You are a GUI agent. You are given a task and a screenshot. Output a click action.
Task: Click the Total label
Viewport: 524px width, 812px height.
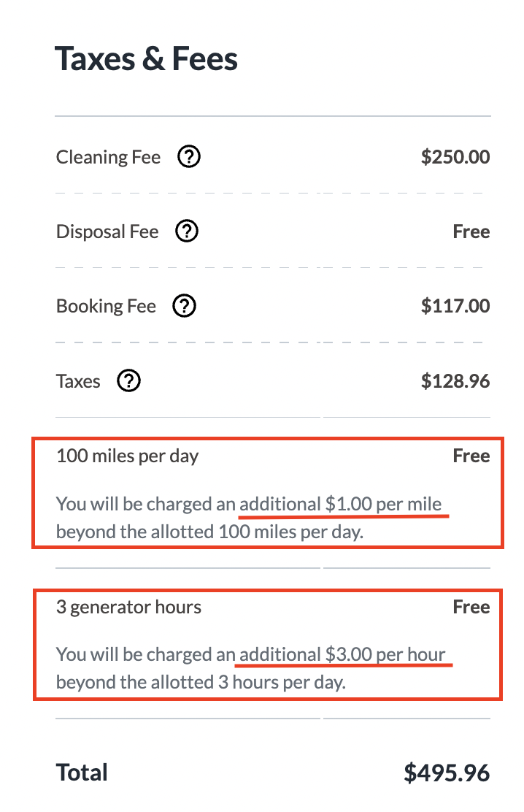coord(82,773)
